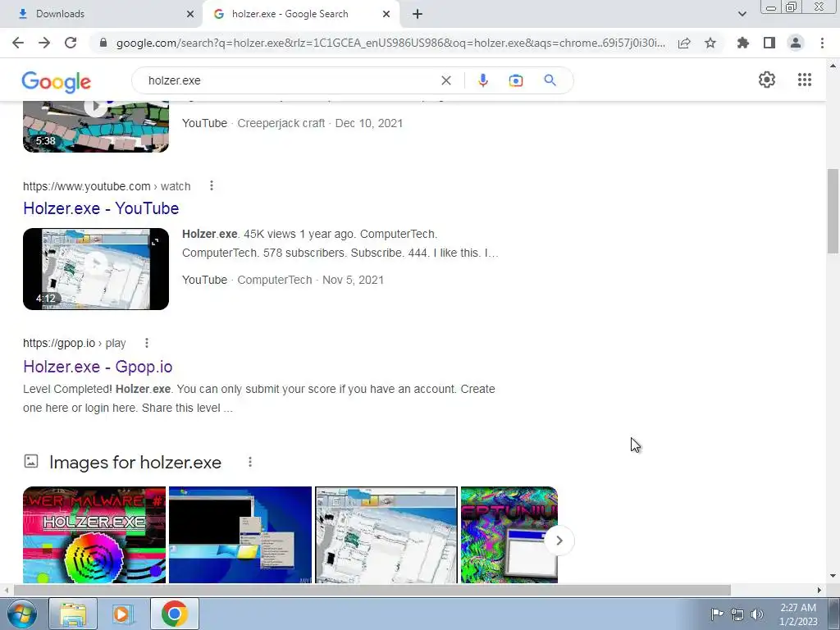Image resolution: width=840 pixels, height=630 pixels.
Task: Open the Images for holzer.exe heading
Action: click(135, 463)
